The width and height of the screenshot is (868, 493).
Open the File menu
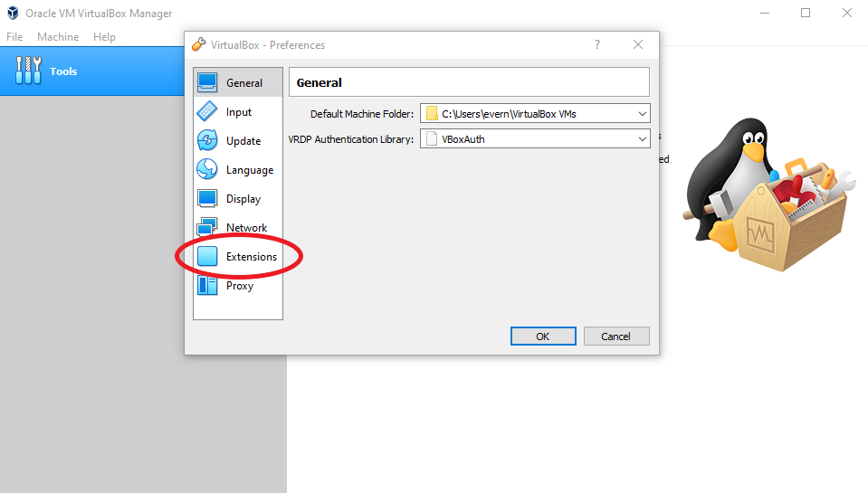pos(14,36)
